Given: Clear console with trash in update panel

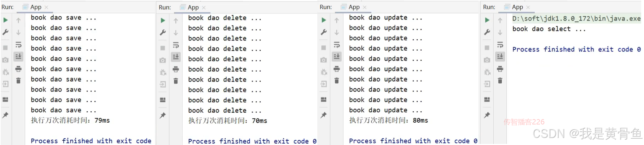Looking at the screenshot, I should coord(337,80).
